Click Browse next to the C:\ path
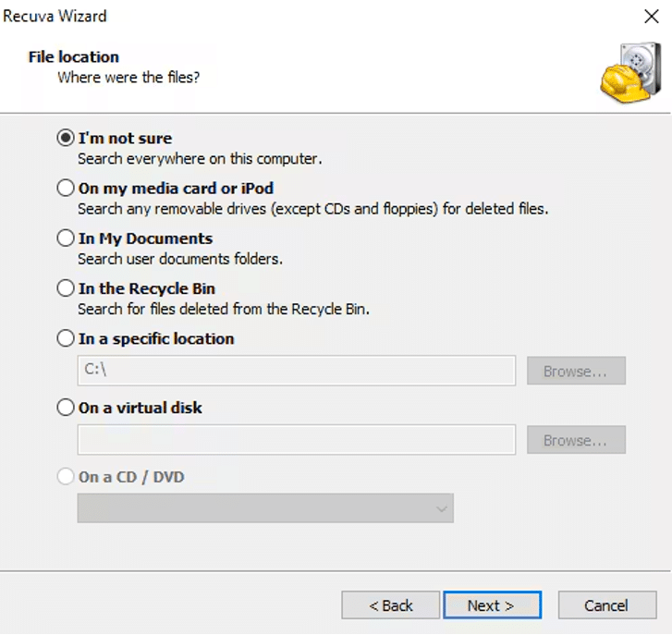The height and width of the screenshot is (635, 672). click(576, 371)
